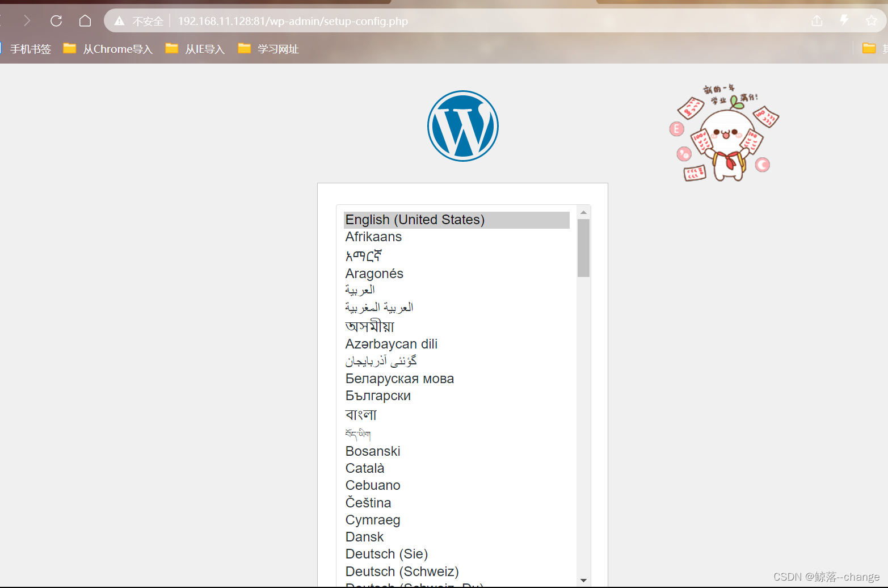Select Čeština language
The height and width of the screenshot is (588, 888).
coord(457,503)
